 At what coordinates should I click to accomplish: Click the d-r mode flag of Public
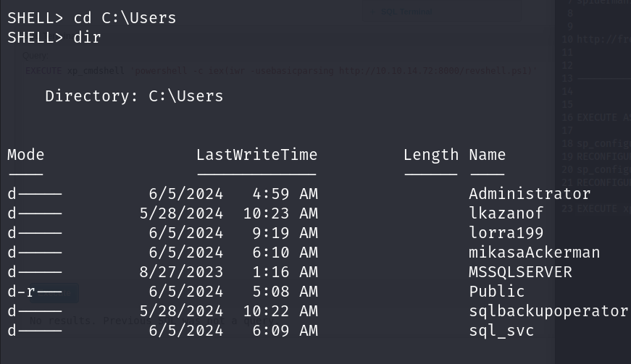[22, 292]
